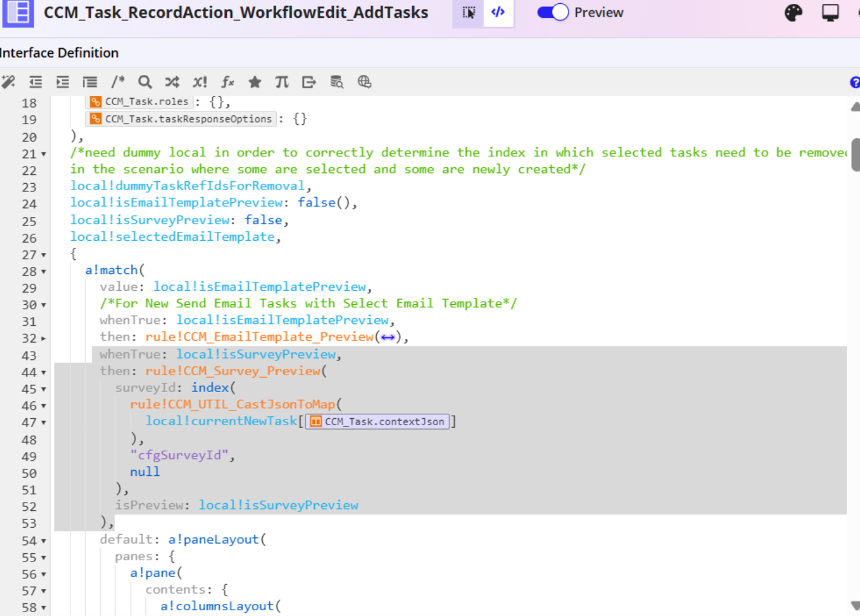Click the database query icon
860x616 pixels.
[336, 82]
